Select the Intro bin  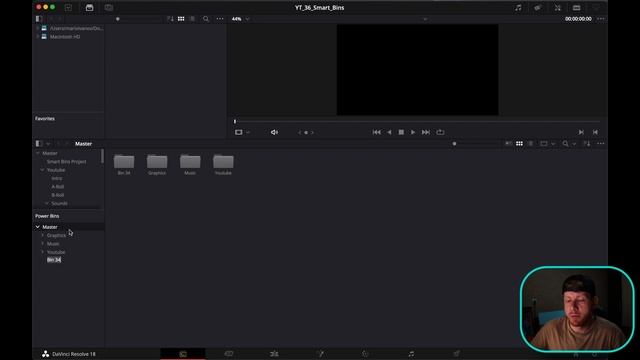click(57, 178)
